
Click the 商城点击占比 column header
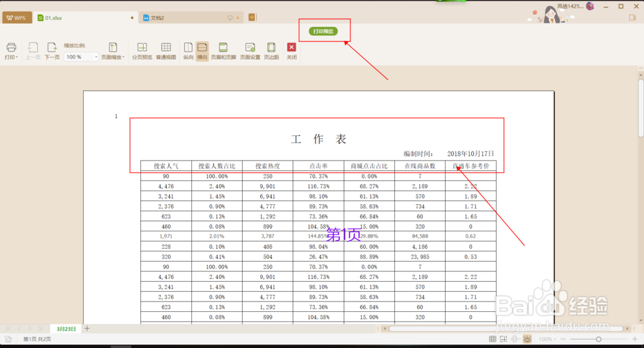pyautogui.click(x=369, y=166)
